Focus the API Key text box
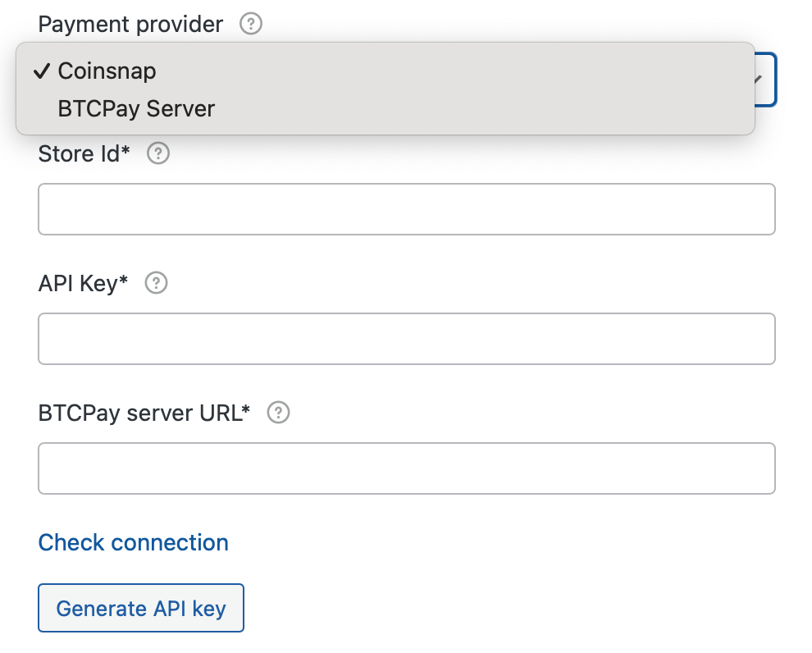 (x=407, y=339)
